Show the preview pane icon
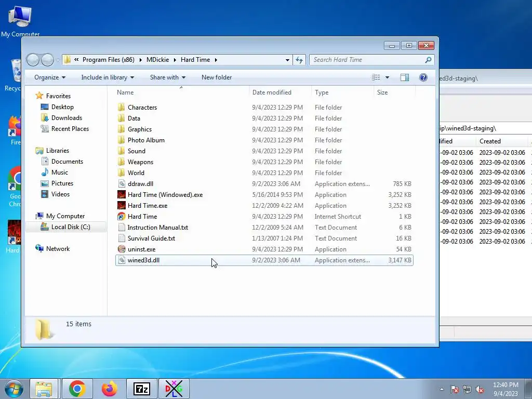This screenshot has height=399, width=532. click(404, 77)
